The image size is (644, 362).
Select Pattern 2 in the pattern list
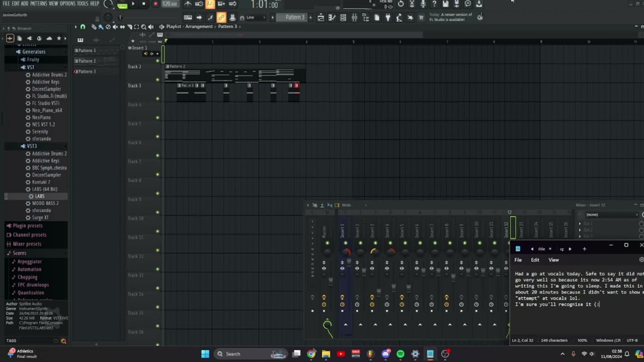[x=96, y=61]
